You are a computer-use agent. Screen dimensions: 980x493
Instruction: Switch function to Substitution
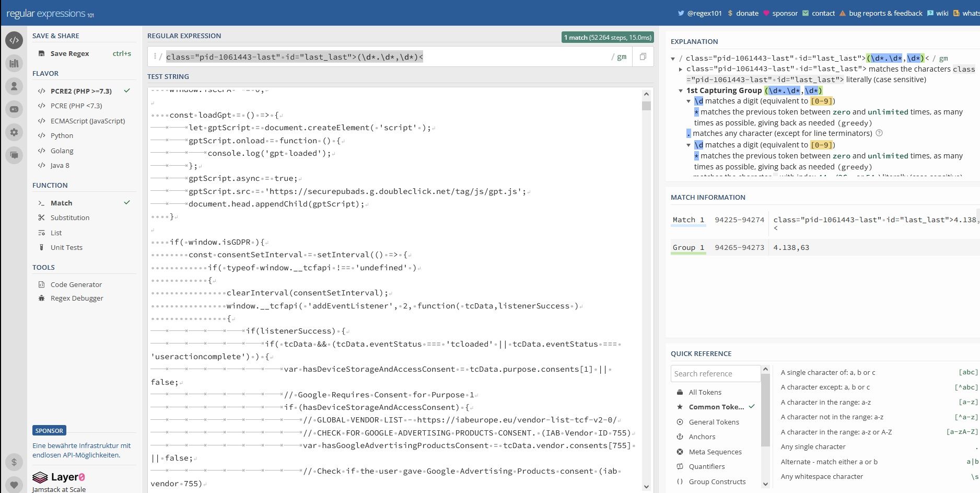69,217
